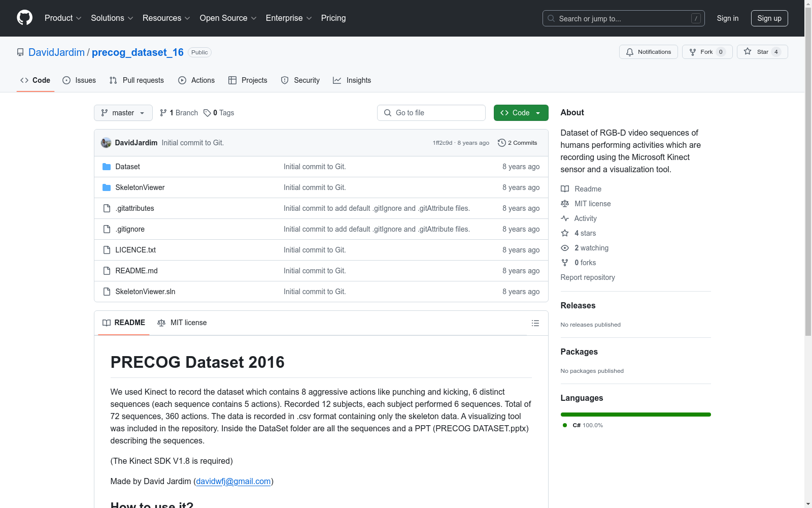The width and height of the screenshot is (812, 508).
Task: Click the slash shortcut icon in search
Action: [x=696, y=18]
